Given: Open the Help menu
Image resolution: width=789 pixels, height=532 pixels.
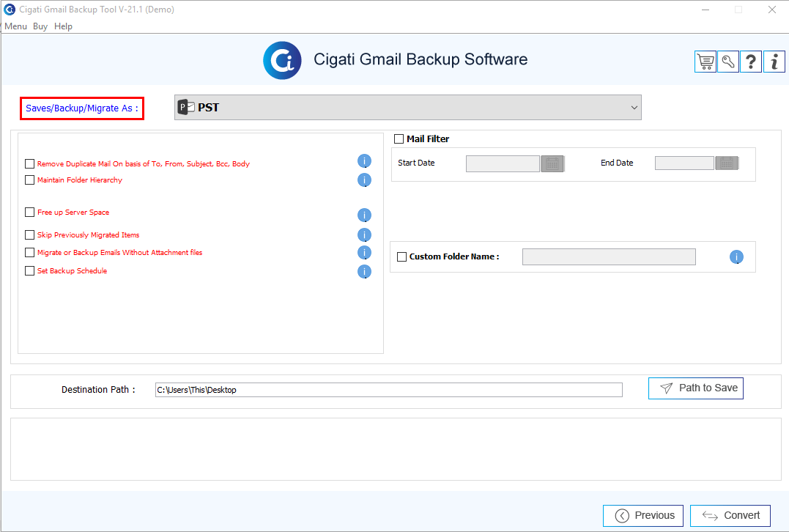Looking at the screenshot, I should point(64,26).
